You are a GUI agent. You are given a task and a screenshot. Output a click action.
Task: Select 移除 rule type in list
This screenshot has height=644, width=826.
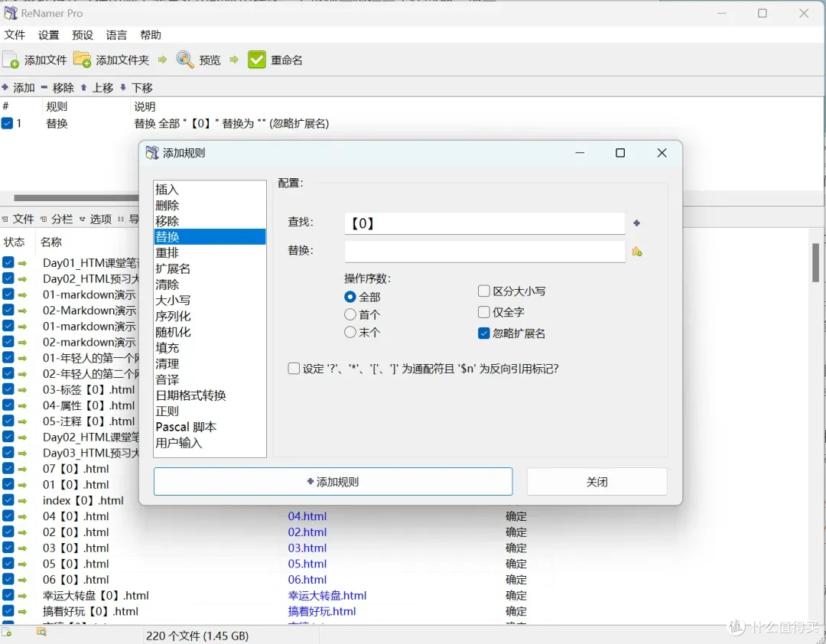point(210,221)
